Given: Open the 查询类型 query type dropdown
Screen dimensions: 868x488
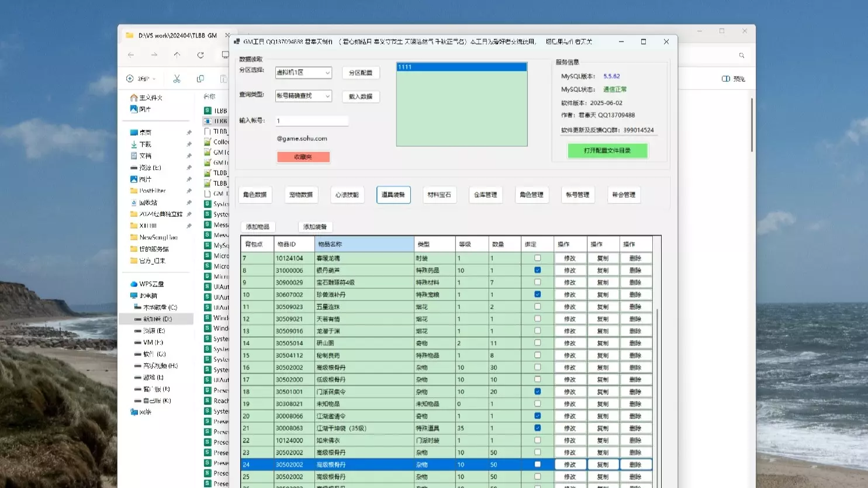Looking at the screenshot, I should pyautogui.click(x=303, y=96).
